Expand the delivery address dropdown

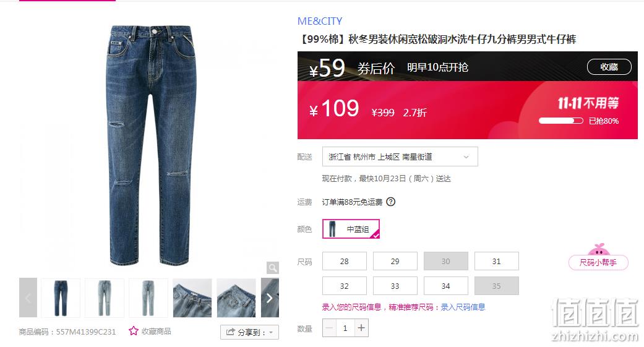(x=400, y=156)
